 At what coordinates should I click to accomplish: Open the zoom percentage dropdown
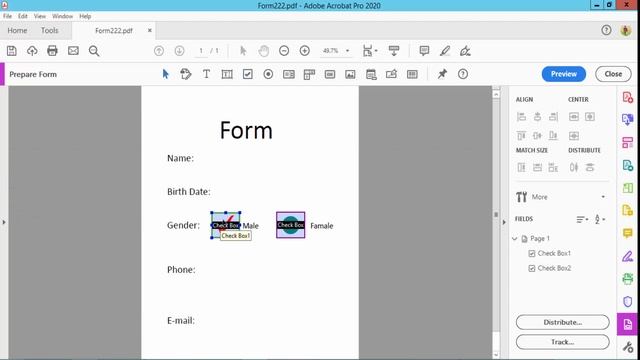click(347, 51)
